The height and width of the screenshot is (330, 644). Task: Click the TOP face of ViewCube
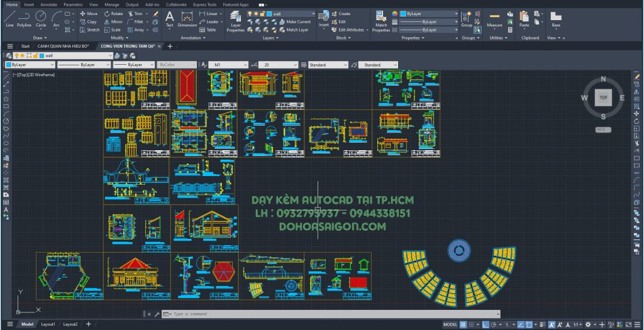(603, 97)
